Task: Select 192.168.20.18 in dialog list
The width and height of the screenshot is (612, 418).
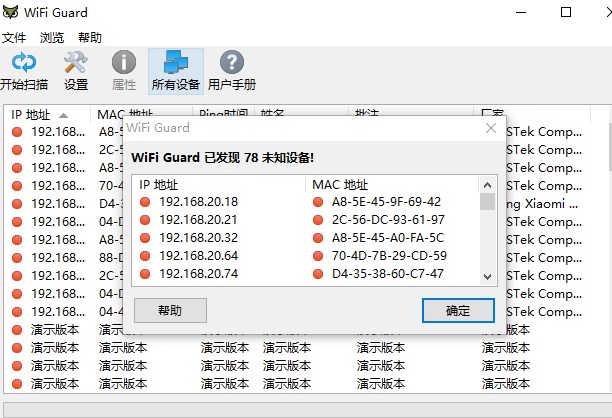Action: point(199,202)
